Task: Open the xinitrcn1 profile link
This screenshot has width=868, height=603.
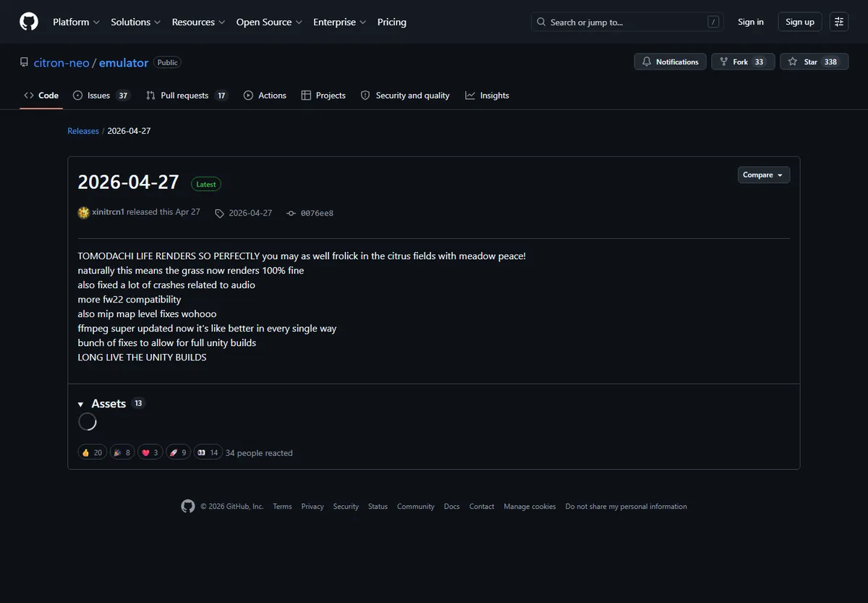Action: 109,212
